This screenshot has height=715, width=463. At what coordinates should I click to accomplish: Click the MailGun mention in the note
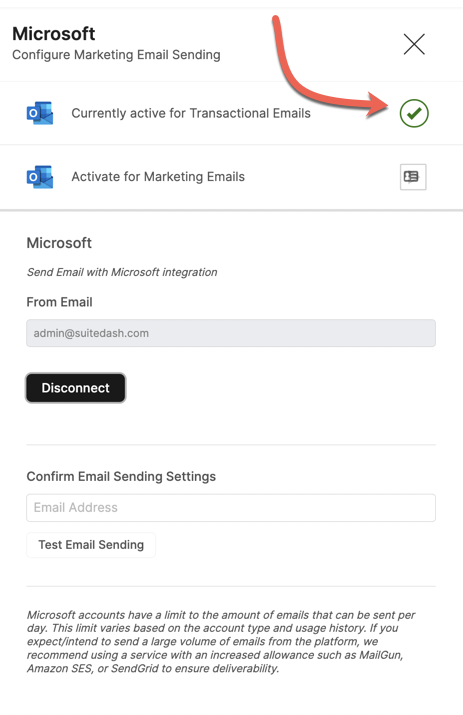pyautogui.click(x=381, y=655)
